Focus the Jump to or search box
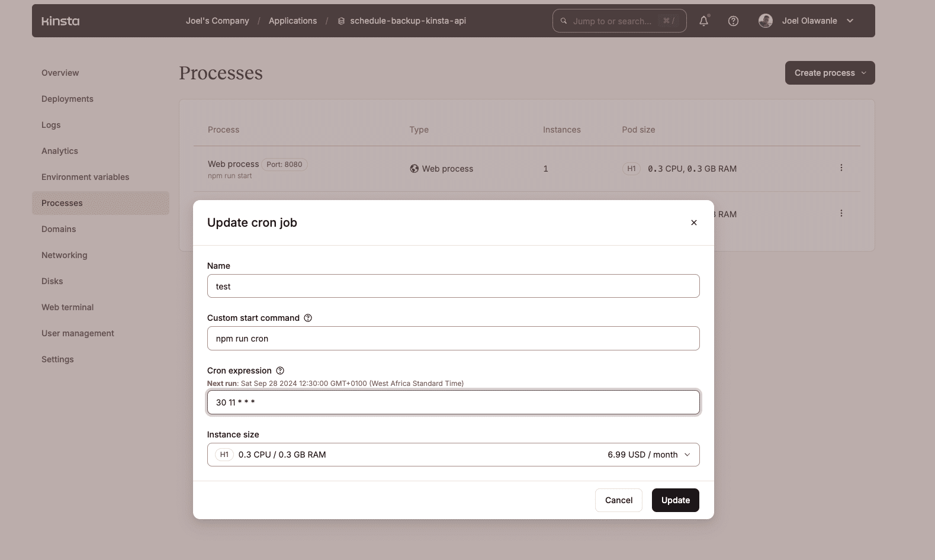Image resolution: width=935 pixels, height=560 pixels. tap(619, 21)
